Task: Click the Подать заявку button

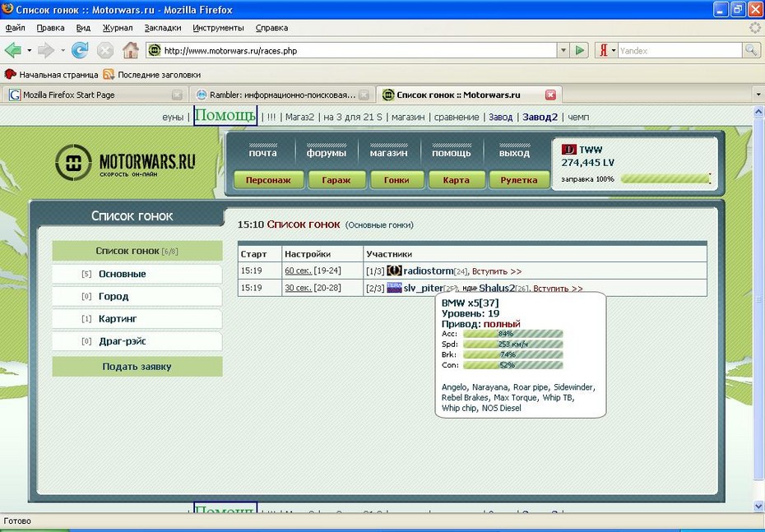Action: 137,367
